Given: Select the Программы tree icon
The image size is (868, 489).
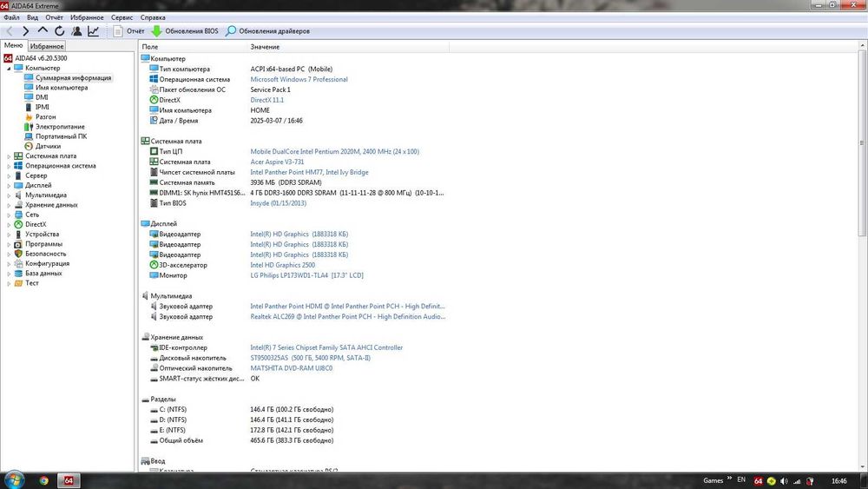Looking at the screenshot, I should click(18, 244).
